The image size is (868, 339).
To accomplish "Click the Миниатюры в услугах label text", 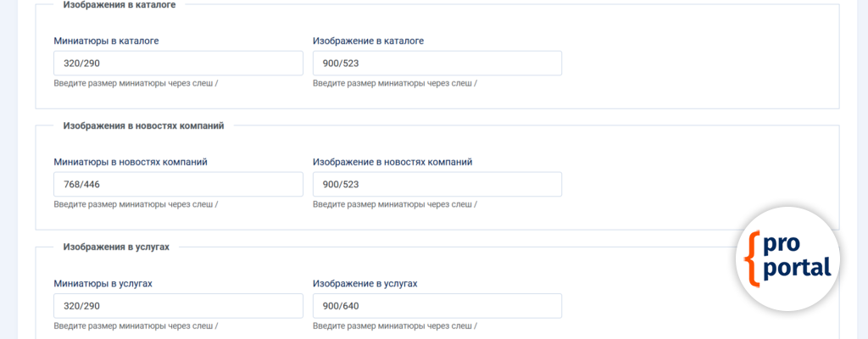I will [x=103, y=283].
